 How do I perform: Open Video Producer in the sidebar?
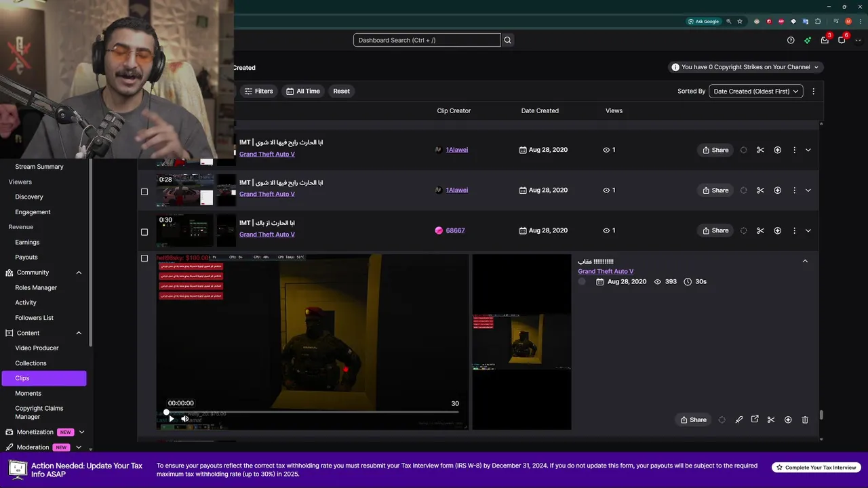(37, 348)
